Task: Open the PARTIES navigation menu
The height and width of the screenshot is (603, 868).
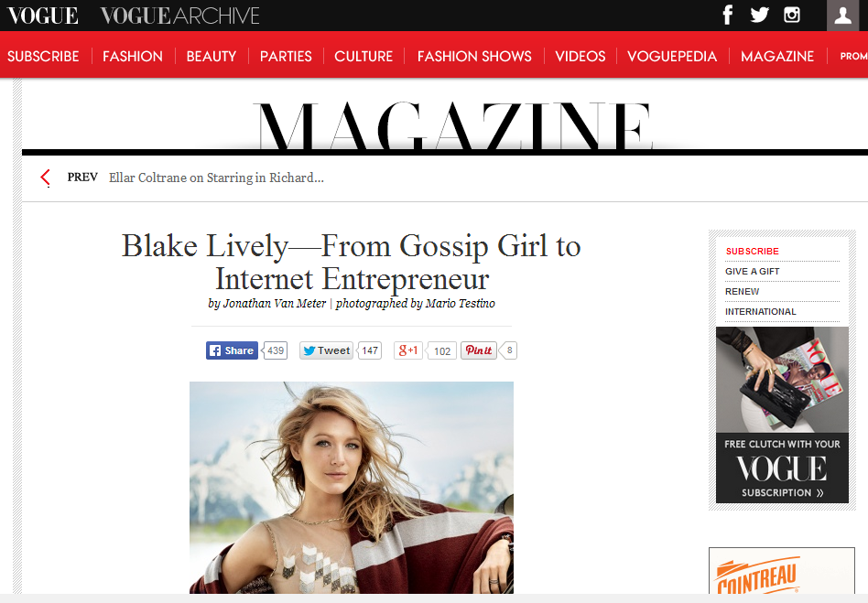Action: [286, 57]
